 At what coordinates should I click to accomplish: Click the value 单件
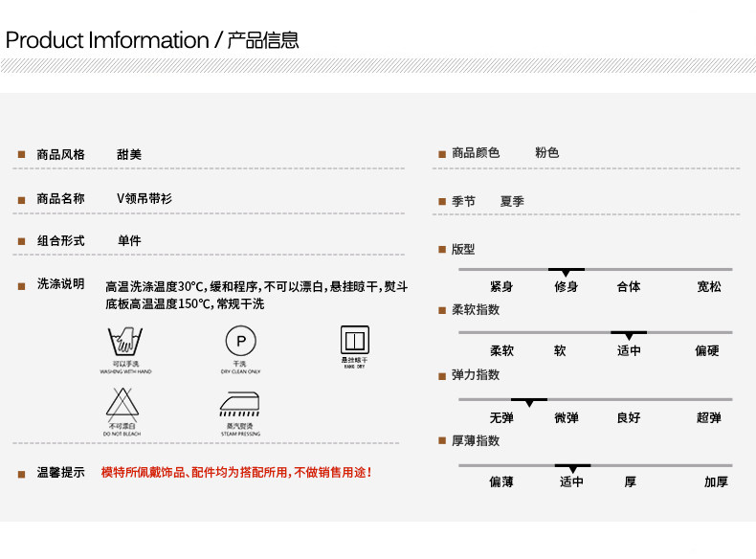tap(129, 240)
